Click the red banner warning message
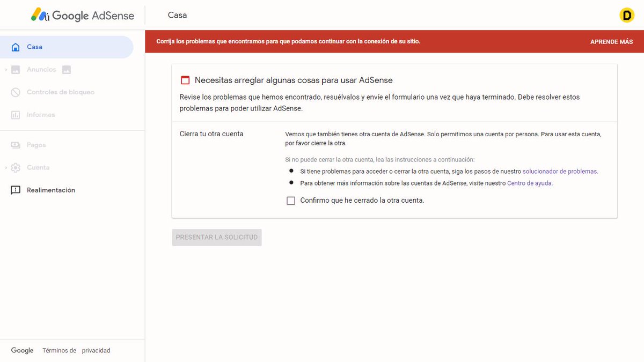 [x=288, y=41]
